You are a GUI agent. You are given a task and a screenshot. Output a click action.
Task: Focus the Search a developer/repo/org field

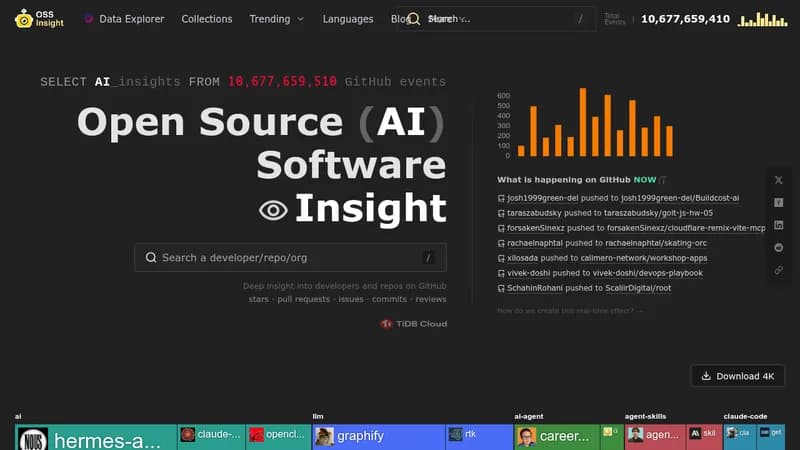[x=290, y=258]
